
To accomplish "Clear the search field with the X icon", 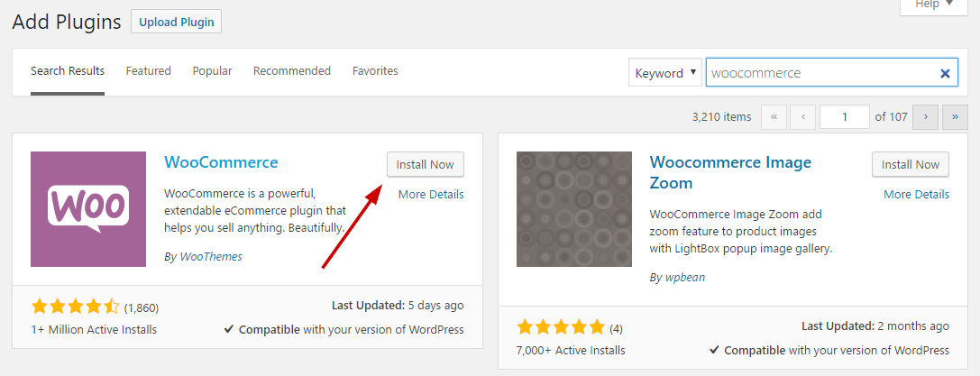I will (x=945, y=73).
